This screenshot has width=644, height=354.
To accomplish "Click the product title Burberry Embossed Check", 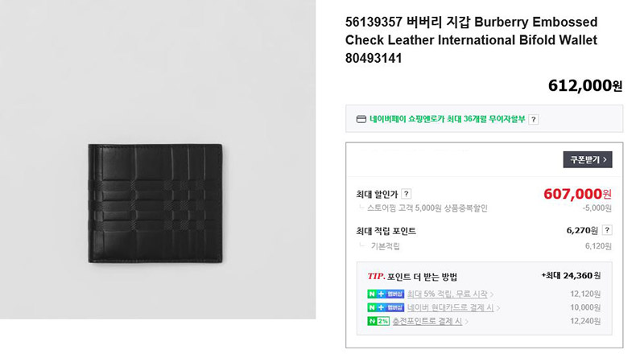I will pyautogui.click(x=471, y=40).
